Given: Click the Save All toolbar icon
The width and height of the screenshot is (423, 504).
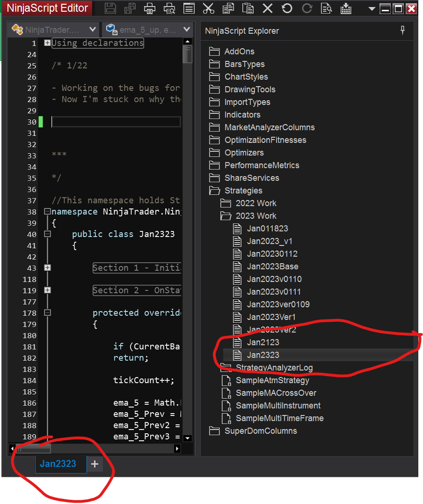Looking at the screenshot, I should [x=130, y=8].
